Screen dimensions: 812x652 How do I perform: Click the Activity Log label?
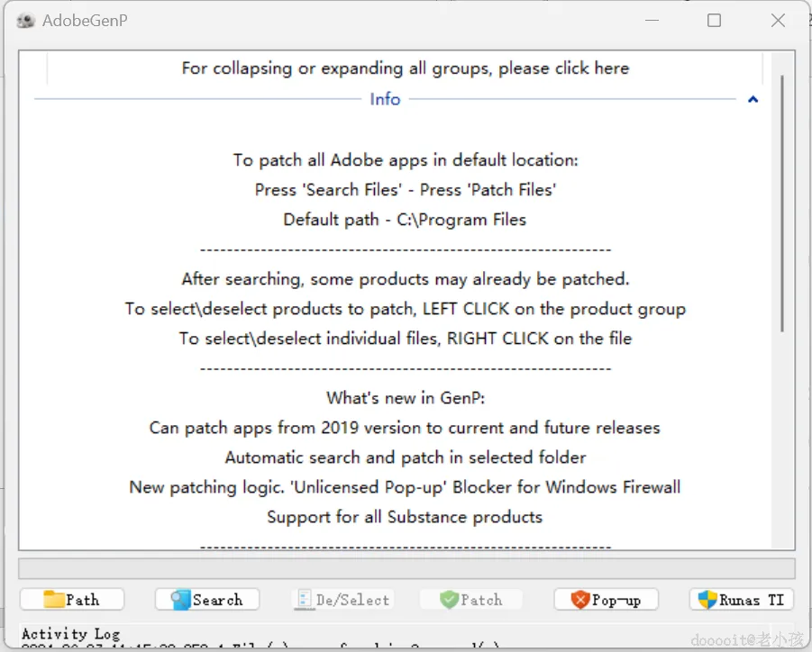(x=71, y=633)
